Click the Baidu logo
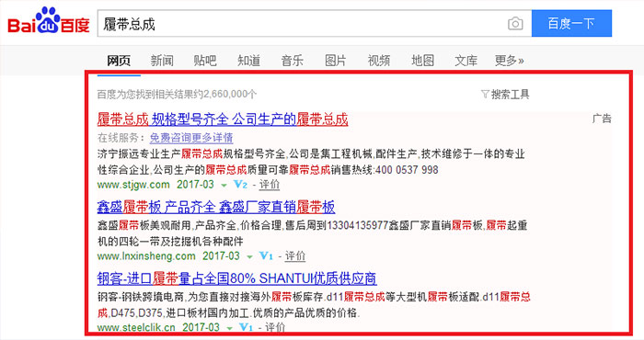The image size is (644, 340). tap(49, 20)
